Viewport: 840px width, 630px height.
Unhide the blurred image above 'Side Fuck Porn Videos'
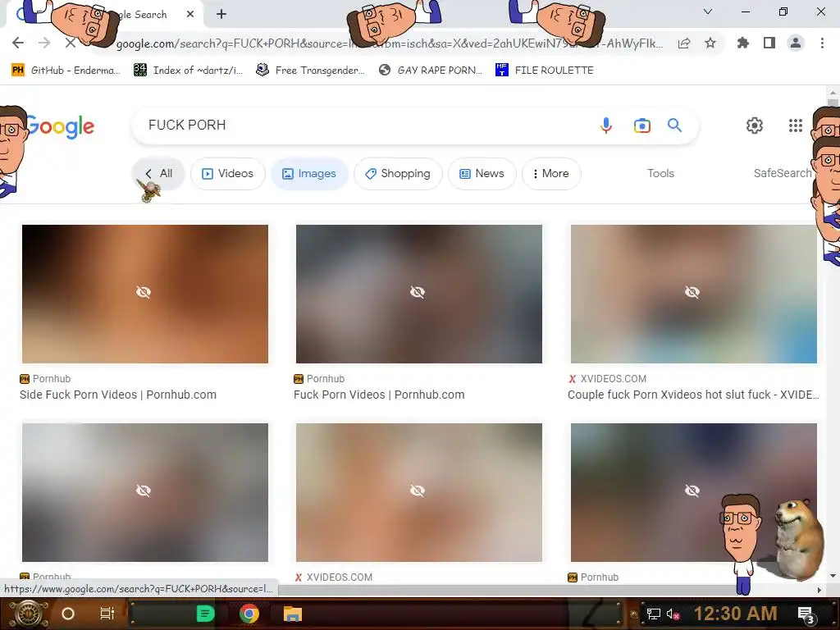point(144,294)
